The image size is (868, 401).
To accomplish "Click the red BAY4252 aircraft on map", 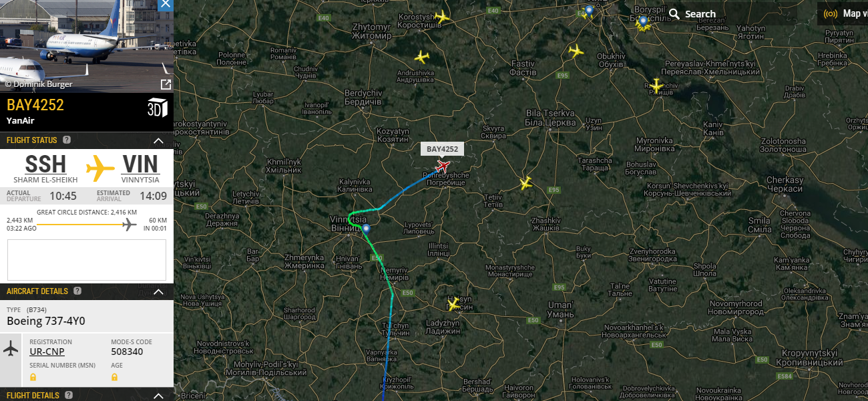I will (443, 166).
